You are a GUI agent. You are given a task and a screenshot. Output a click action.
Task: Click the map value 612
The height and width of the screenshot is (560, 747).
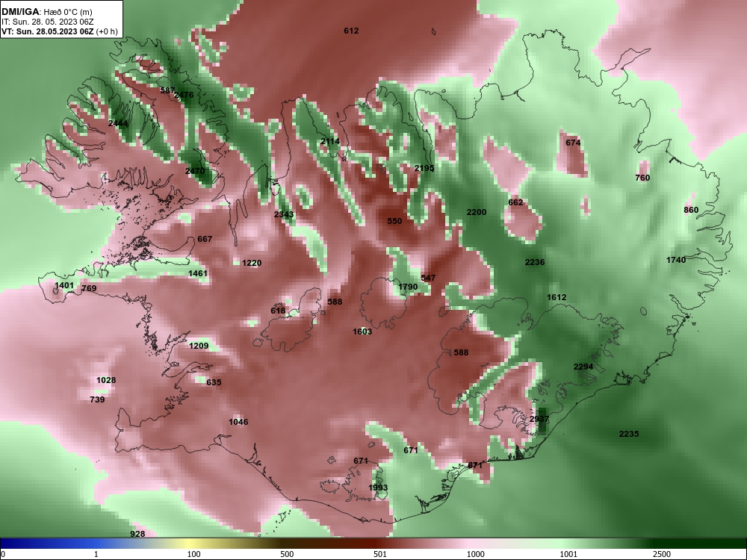pos(351,31)
